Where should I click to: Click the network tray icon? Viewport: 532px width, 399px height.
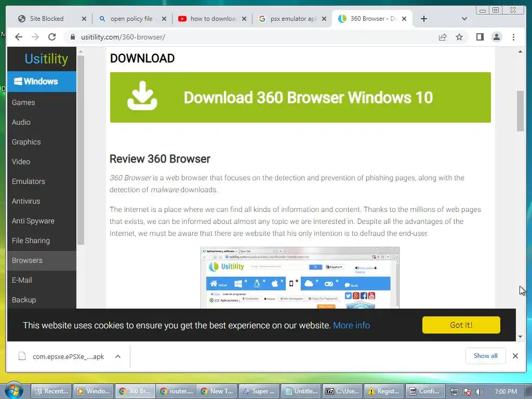pyautogui.click(x=454, y=392)
